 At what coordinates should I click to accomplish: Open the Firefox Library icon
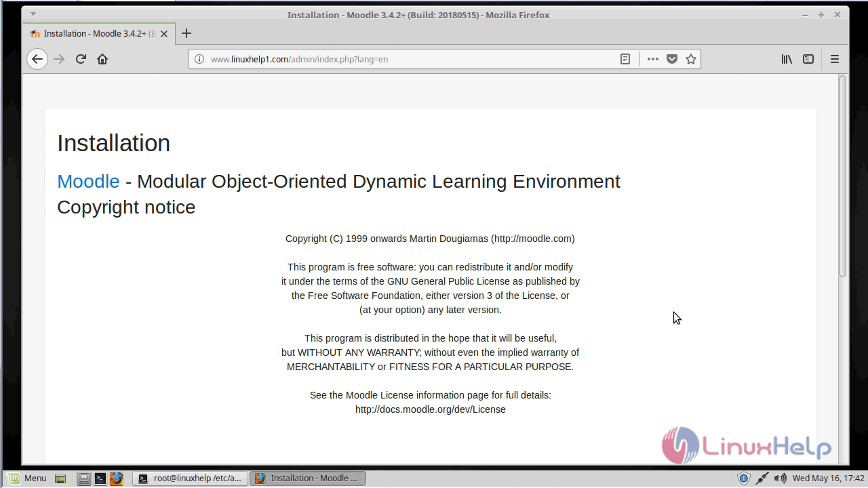coord(787,59)
